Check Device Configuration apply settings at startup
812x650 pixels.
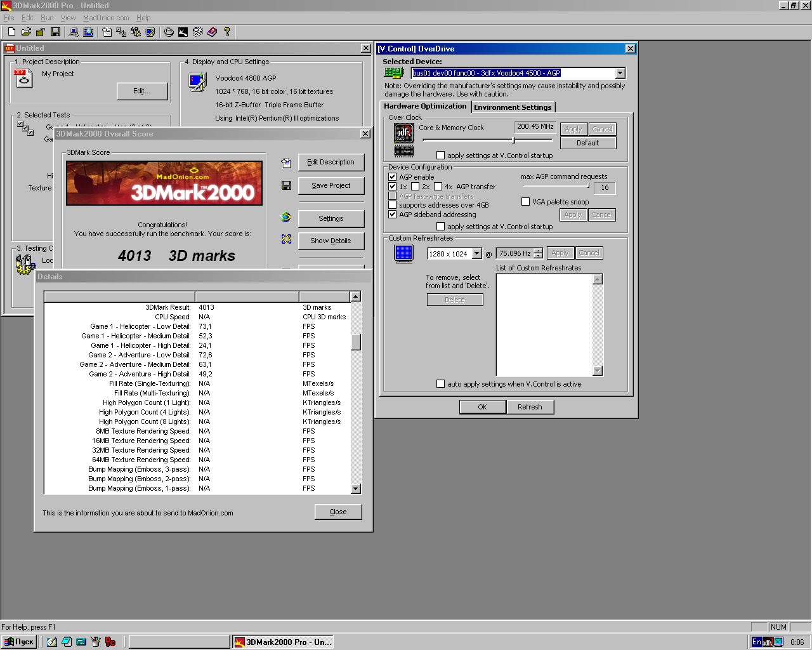[441, 227]
